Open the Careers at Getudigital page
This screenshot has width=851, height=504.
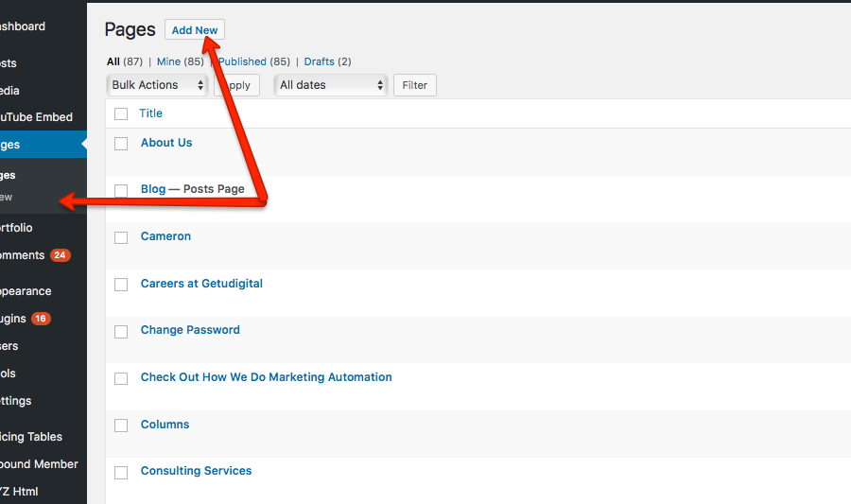click(x=201, y=284)
